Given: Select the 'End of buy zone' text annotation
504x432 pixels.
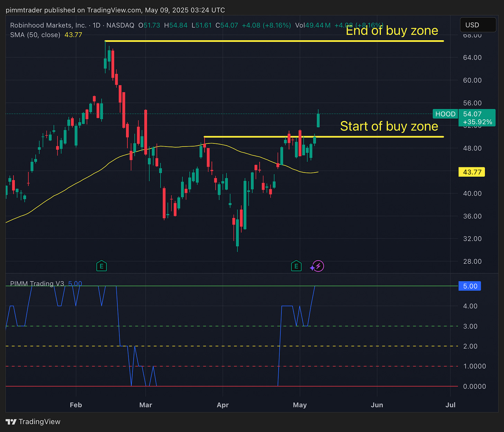Looking at the screenshot, I should point(392,30).
